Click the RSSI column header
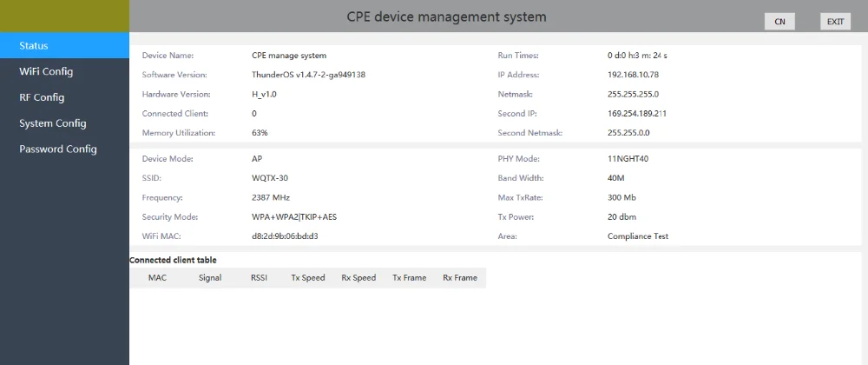Screen dimensions: 868x365 point(260,278)
